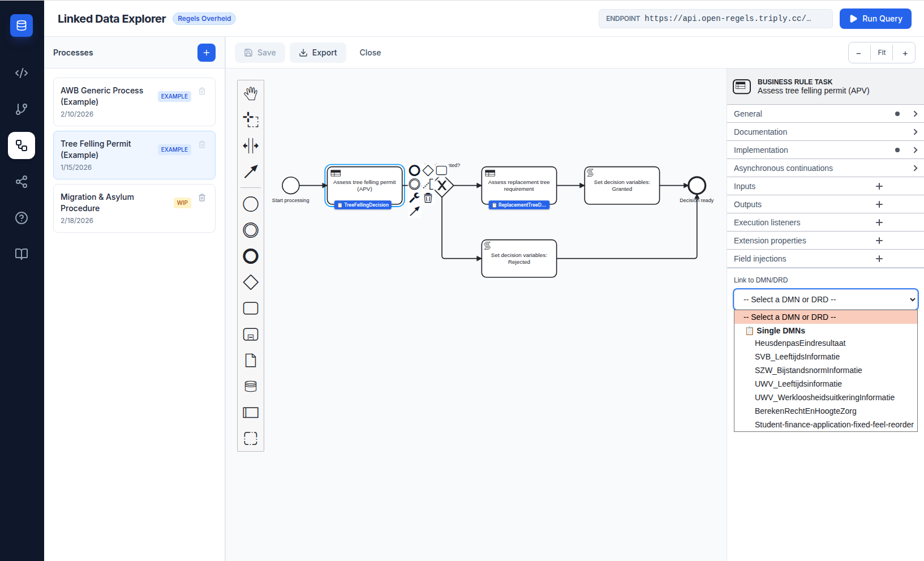The image size is (924, 561).
Task: Create a start event using the circle palette icon
Action: [251, 204]
